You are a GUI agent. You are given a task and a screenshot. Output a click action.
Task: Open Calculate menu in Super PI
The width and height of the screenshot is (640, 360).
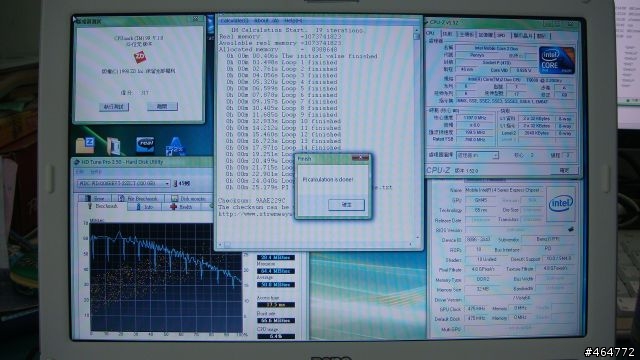tap(234, 20)
